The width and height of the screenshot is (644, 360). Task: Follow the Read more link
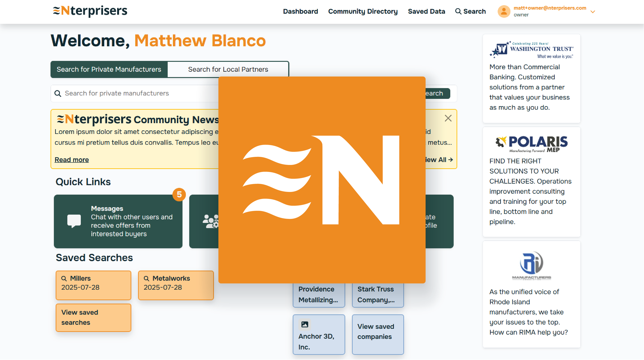coord(72,160)
